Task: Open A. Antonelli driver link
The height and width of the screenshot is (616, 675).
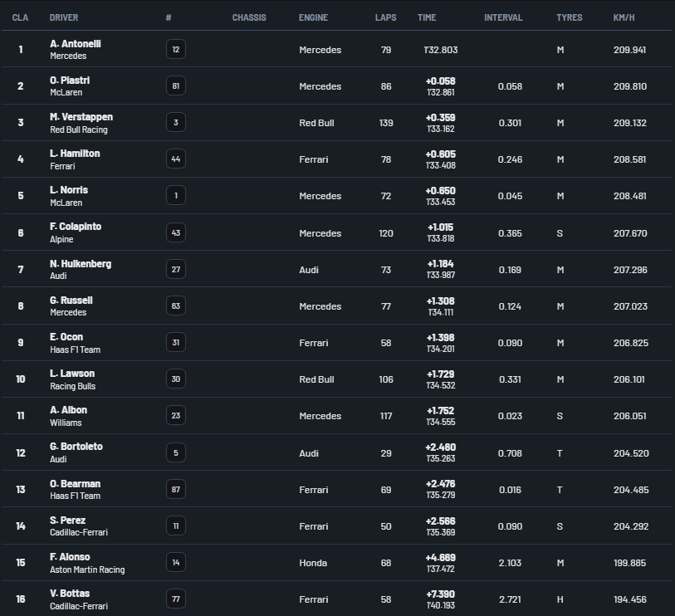Action: [x=76, y=44]
